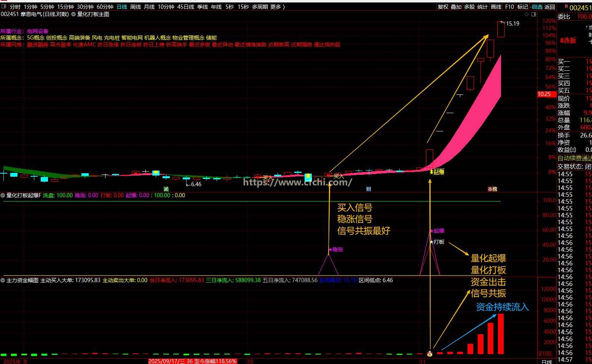Click the 6.46 low price label
The width and height of the screenshot is (592, 364).
196,184
